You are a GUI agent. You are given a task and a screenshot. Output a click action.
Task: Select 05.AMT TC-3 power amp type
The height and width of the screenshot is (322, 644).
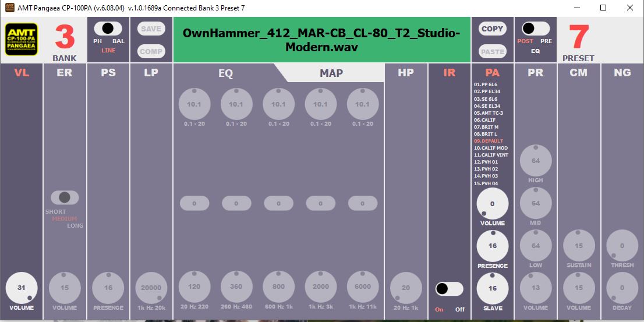click(x=489, y=113)
